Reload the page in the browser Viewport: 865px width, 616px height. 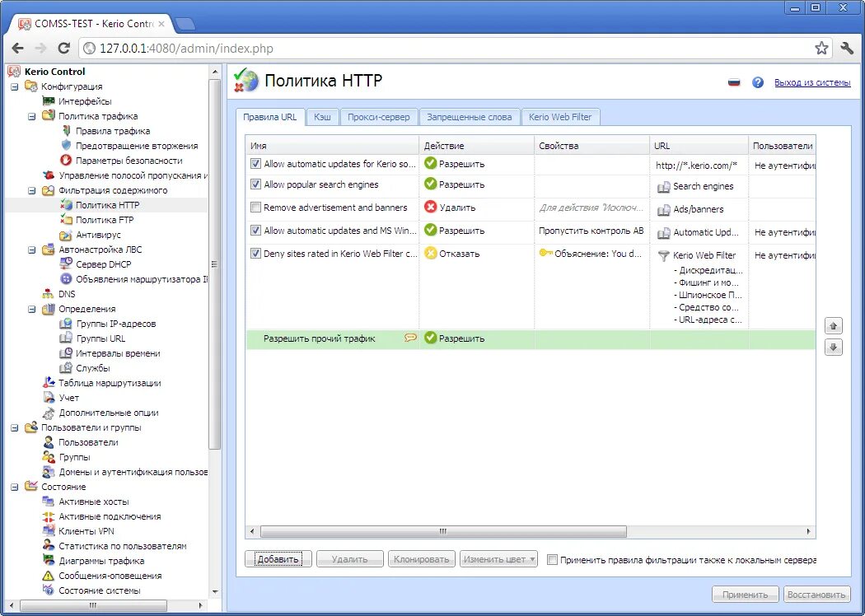[64, 48]
